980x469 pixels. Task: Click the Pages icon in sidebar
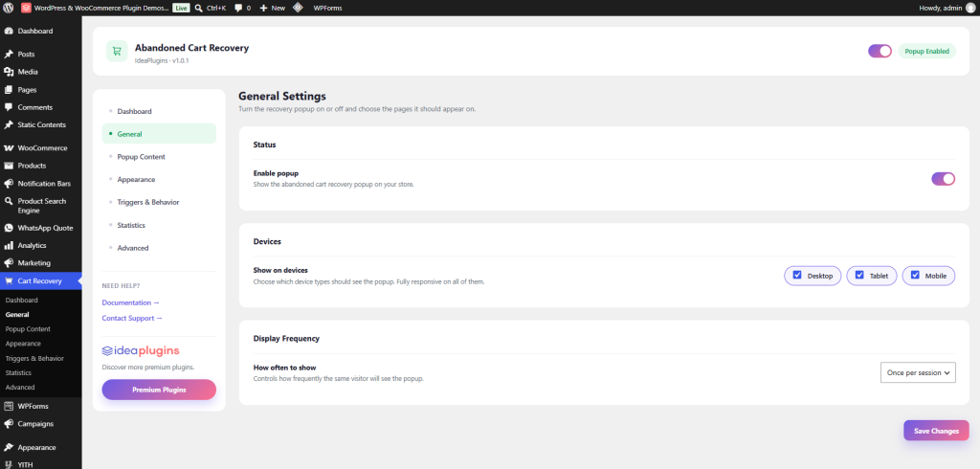[x=9, y=89]
